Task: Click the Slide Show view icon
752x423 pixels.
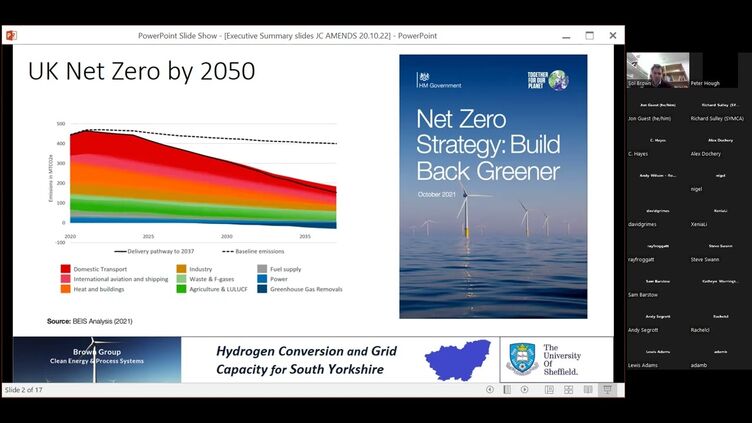Action: click(607, 390)
